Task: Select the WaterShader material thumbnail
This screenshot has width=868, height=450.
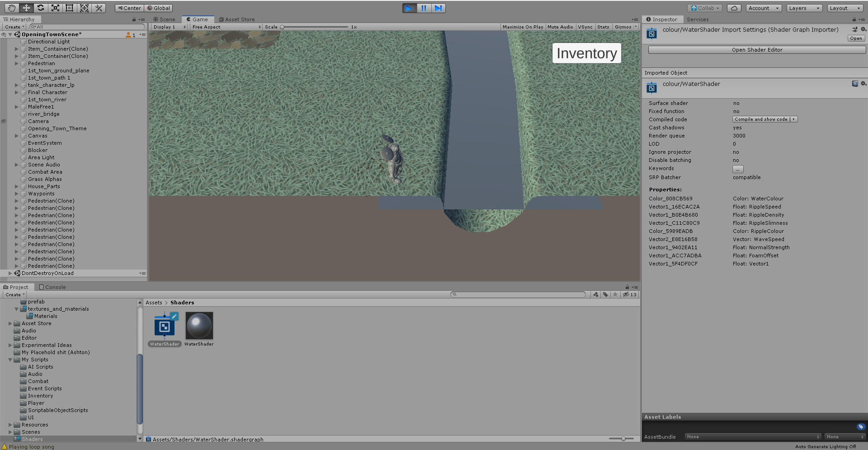Action: pyautogui.click(x=199, y=325)
